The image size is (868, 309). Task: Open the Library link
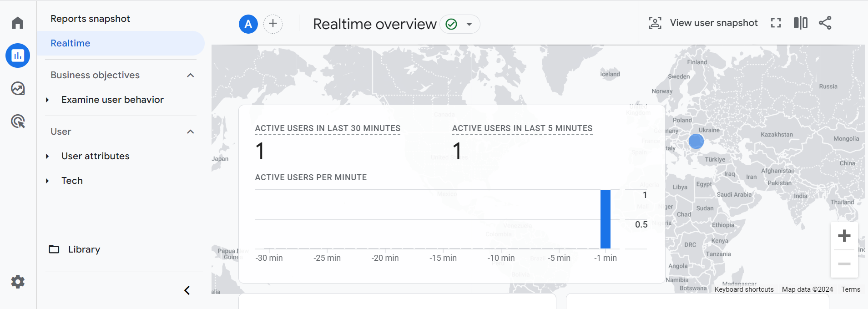[x=84, y=249]
